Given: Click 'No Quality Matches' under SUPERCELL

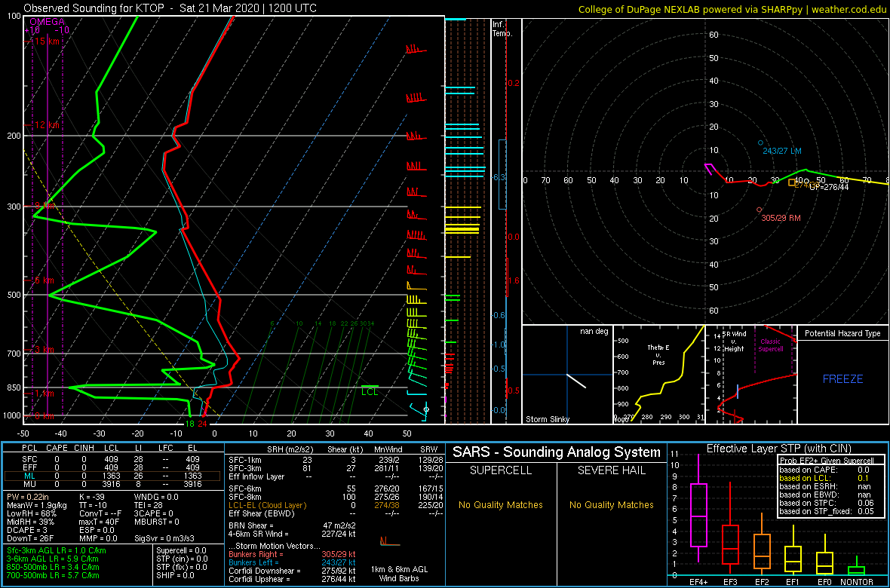Looking at the screenshot, I should click(501, 505).
